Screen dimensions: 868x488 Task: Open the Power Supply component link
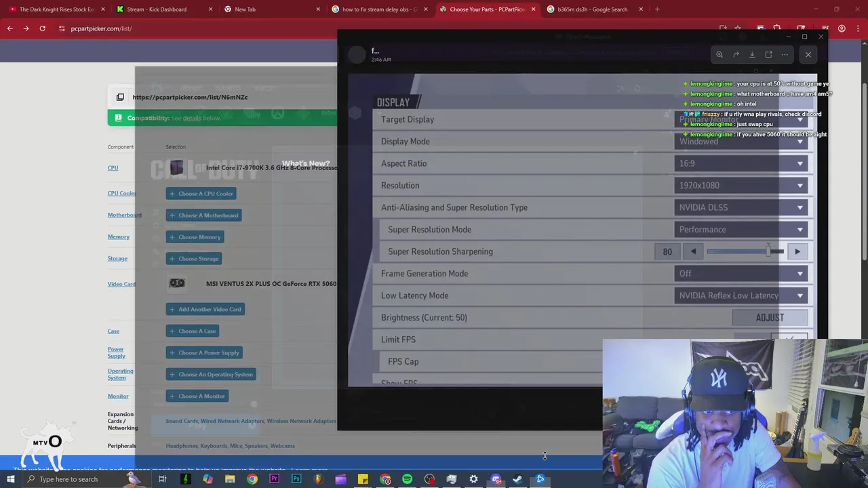click(x=116, y=352)
